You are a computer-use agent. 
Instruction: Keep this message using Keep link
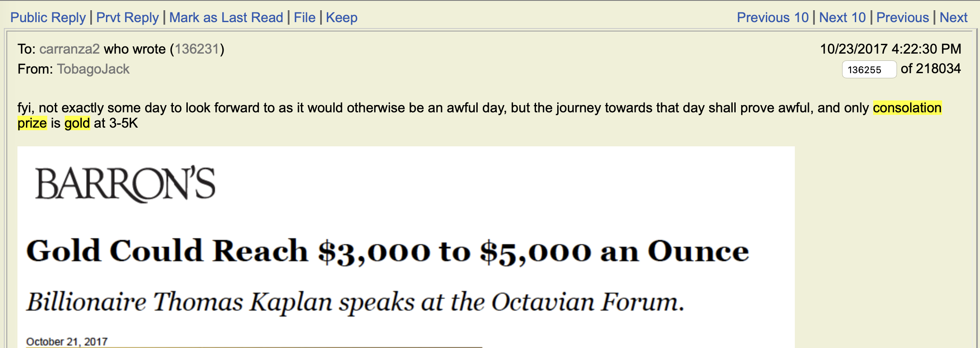341,17
